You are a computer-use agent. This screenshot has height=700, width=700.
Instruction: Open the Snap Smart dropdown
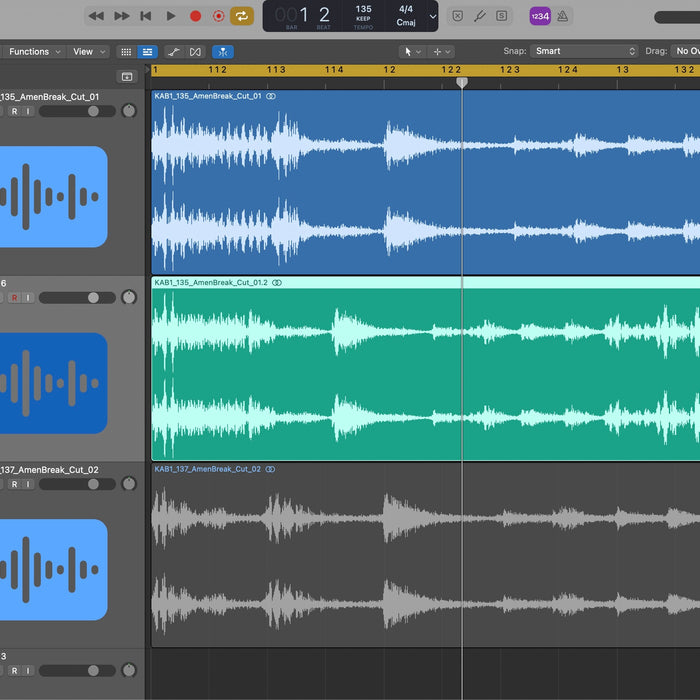pos(584,51)
